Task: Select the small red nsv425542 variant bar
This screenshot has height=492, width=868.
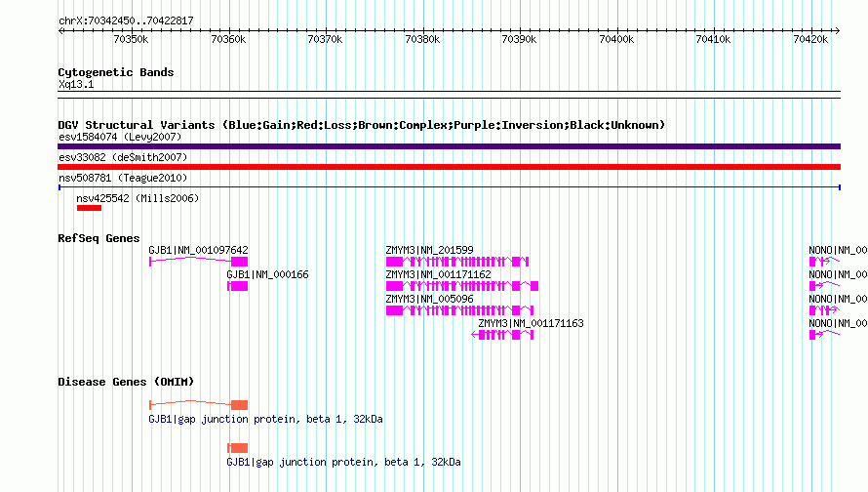Action: tap(89, 208)
